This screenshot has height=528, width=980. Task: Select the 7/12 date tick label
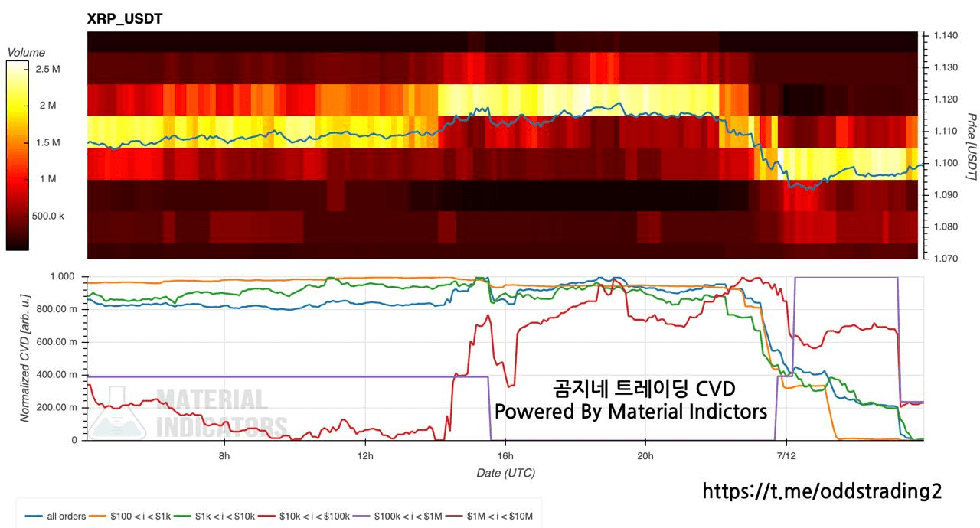point(786,456)
